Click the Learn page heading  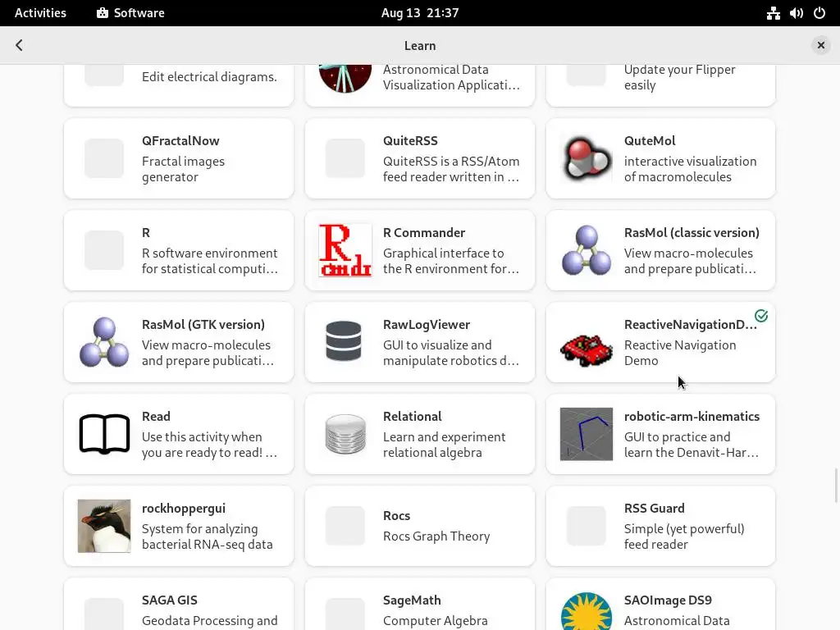pyautogui.click(x=420, y=46)
